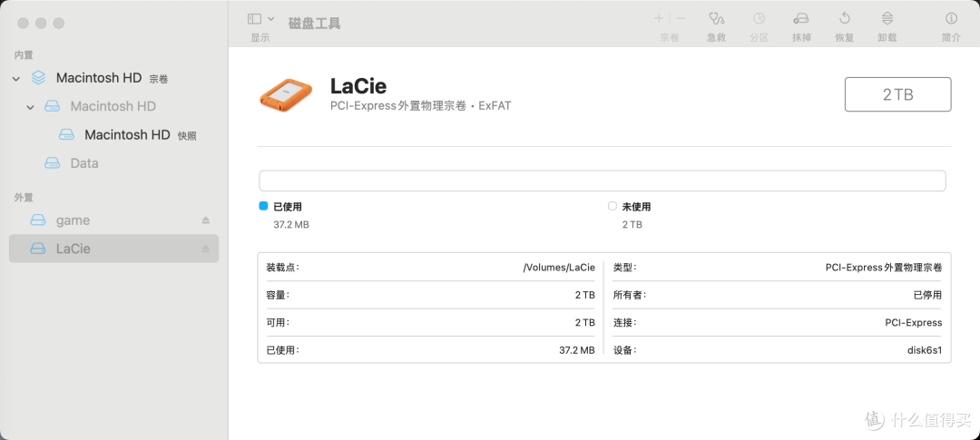Image resolution: width=980 pixels, height=440 pixels.
Task: Click the Restore (恢复) toolbar icon
Action: point(845,18)
